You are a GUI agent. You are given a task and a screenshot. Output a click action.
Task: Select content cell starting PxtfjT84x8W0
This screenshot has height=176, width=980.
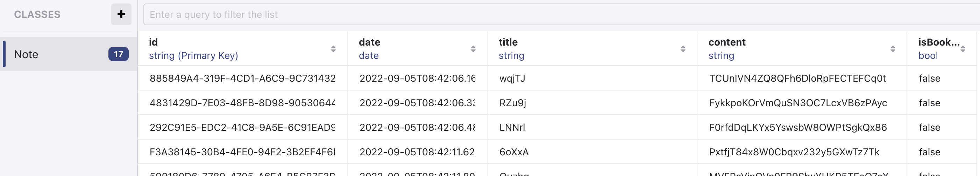coord(802,152)
